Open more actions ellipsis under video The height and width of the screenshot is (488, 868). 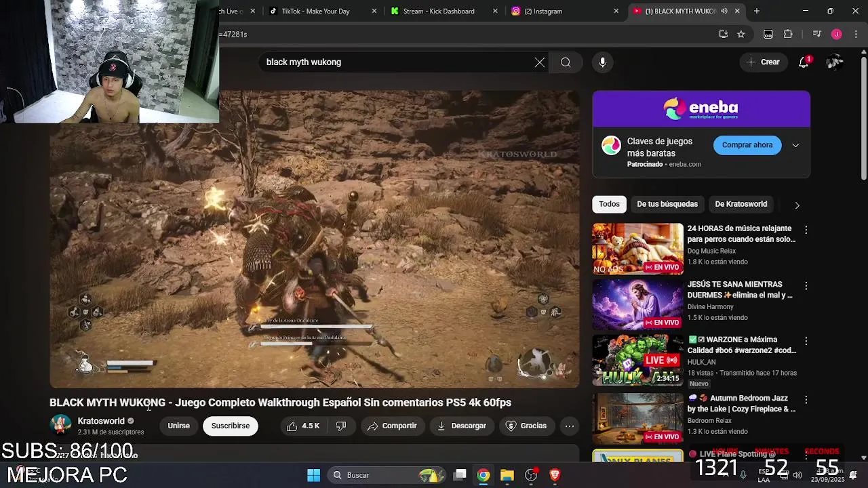point(570,426)
